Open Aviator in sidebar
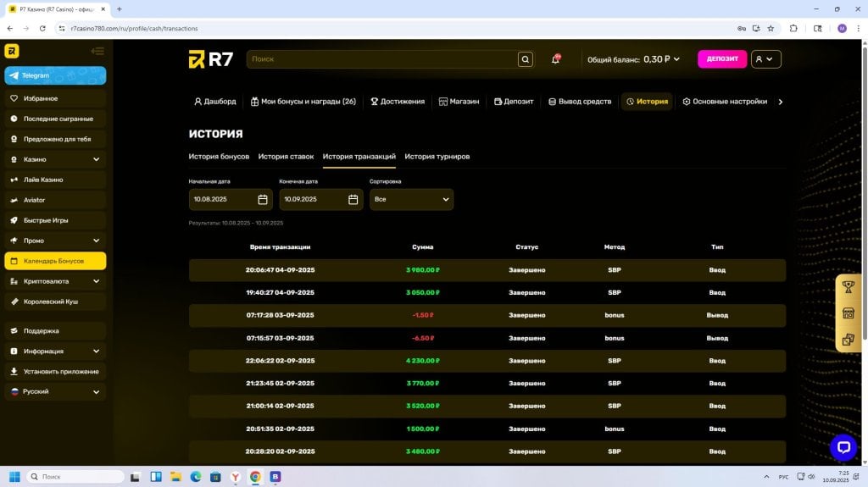This screenshot has width=868, height=487. click(x=55, y=200)
